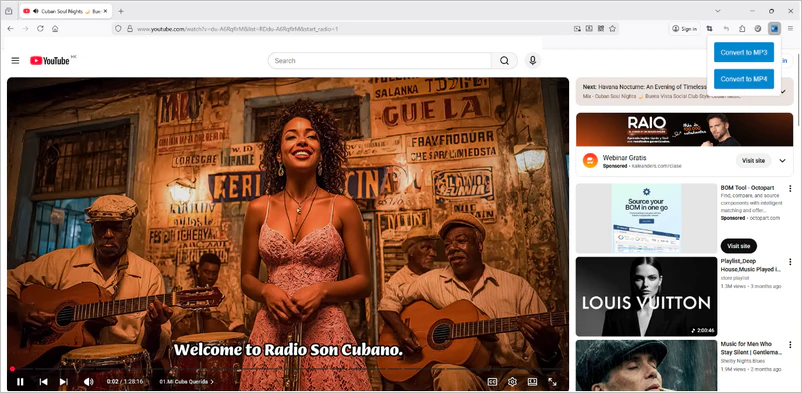Open the Music for Men video thumbnail
Viewport: 802px width, 393px height.
coord(647,365)
